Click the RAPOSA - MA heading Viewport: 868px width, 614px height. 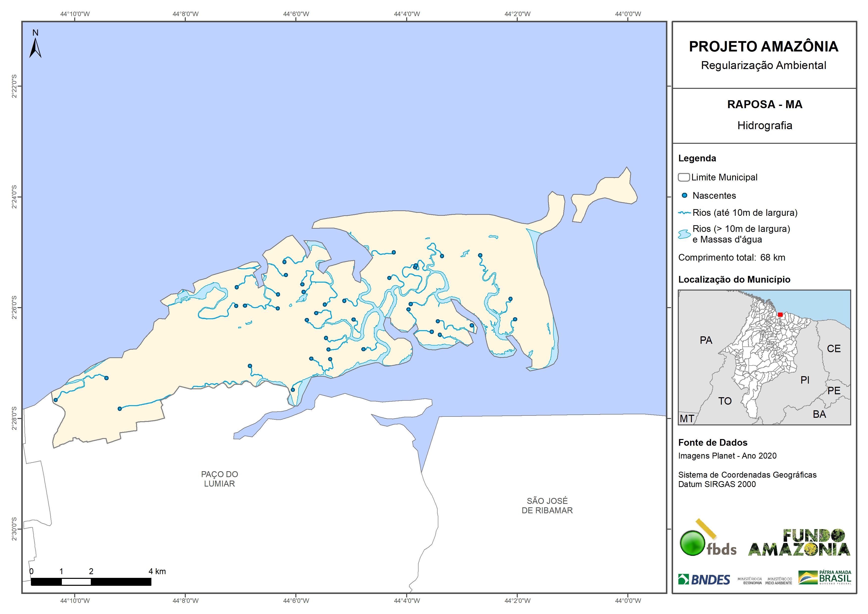click(764, 104)
